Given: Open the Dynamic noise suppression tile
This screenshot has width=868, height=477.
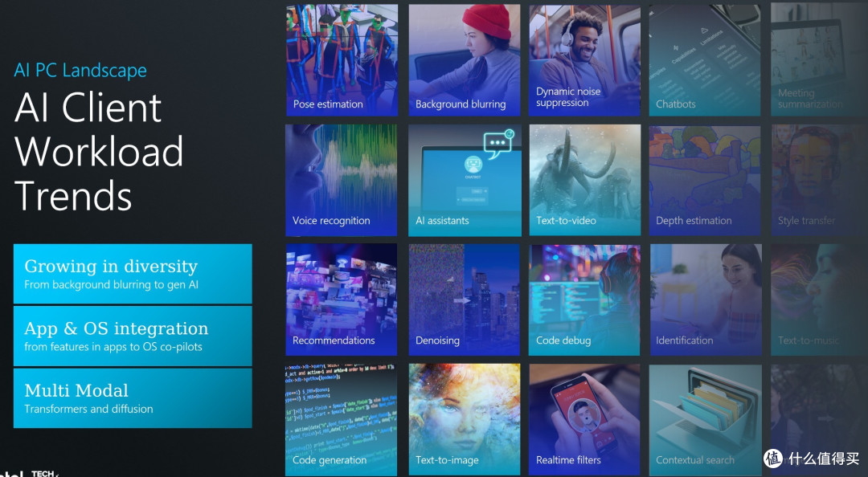Looking at the screenshot, I should click(x=584, y=60).
